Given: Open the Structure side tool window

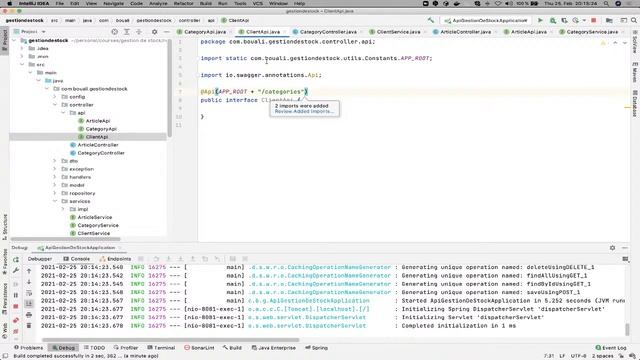Looking at the screenshot, I should click(x=5, y=227).
